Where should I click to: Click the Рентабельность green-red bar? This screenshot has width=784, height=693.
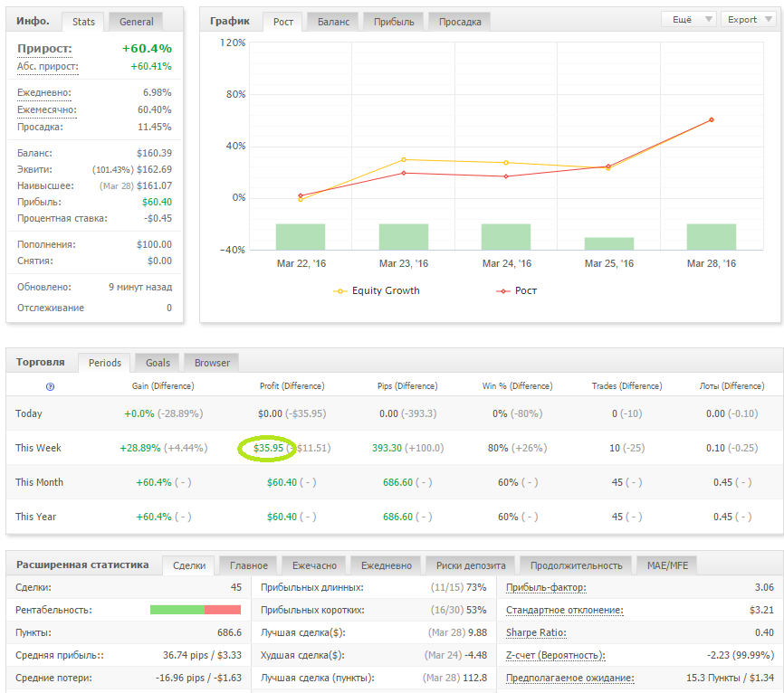point(196,610)
